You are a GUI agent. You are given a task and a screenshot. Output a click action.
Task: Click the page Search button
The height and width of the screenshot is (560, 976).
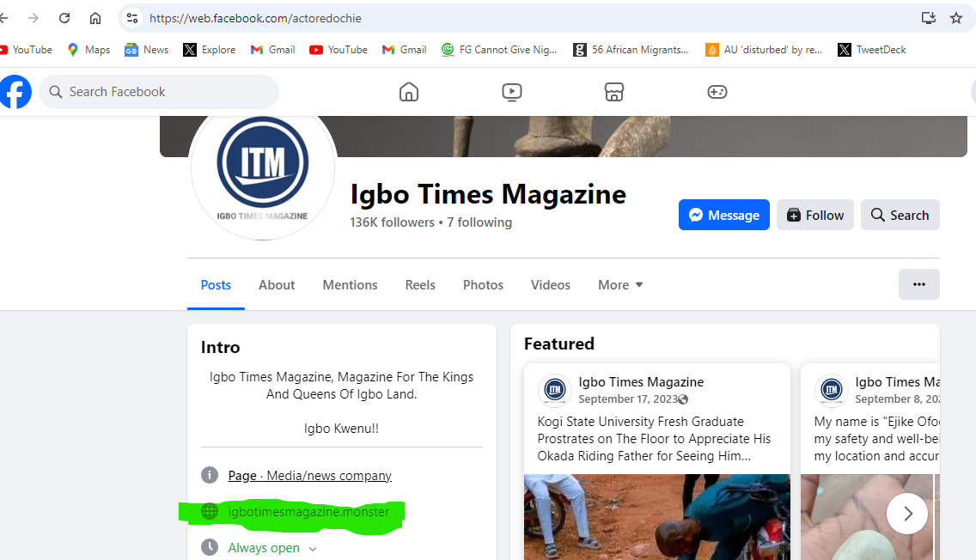click(900, 215)
